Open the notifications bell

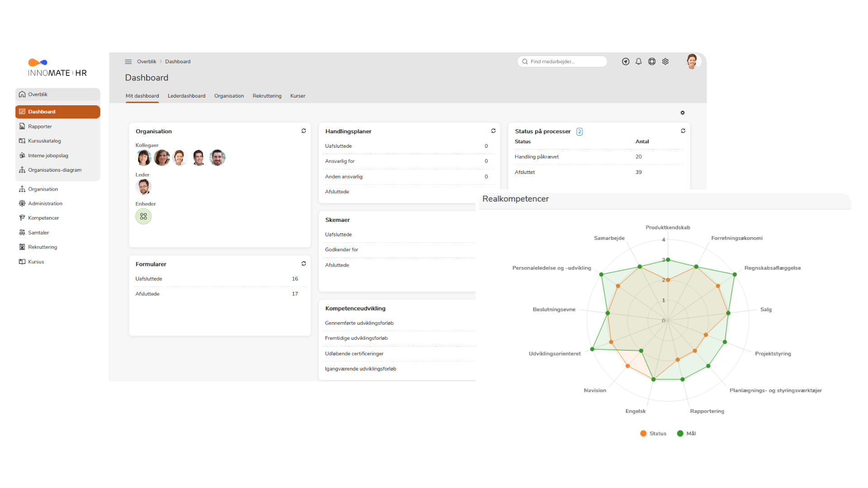pyautogui.click(x=638, y=61)
